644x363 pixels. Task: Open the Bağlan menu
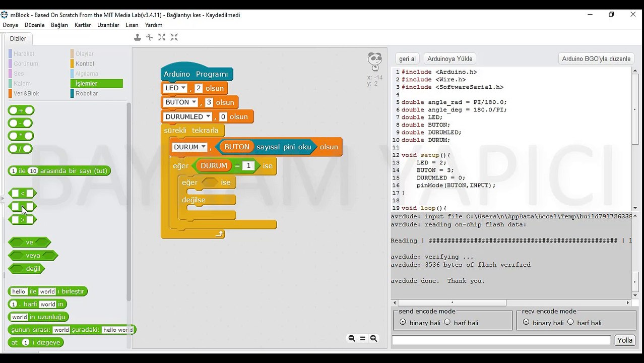(x=59, y=25)
